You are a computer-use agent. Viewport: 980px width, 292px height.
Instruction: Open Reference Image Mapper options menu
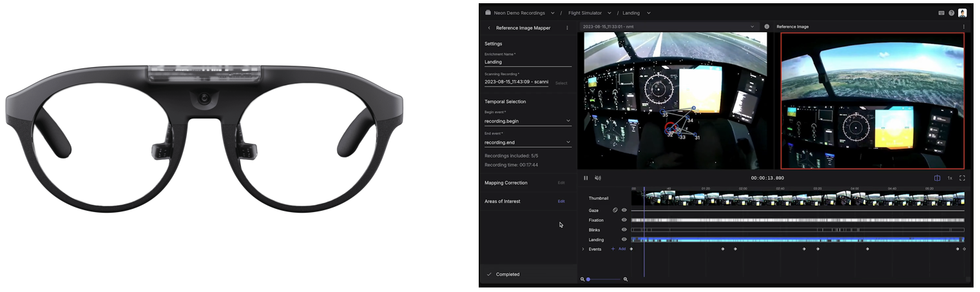point(567,28)
